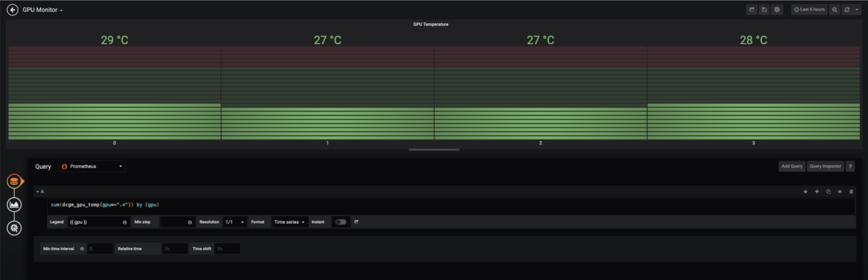
Task: Move query A up
Action: 817,191
